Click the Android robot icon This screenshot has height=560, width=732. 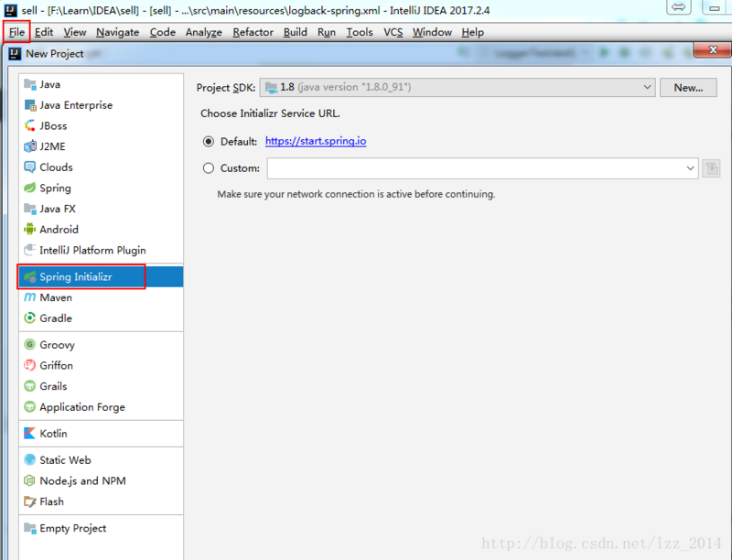tap(30, 229)
